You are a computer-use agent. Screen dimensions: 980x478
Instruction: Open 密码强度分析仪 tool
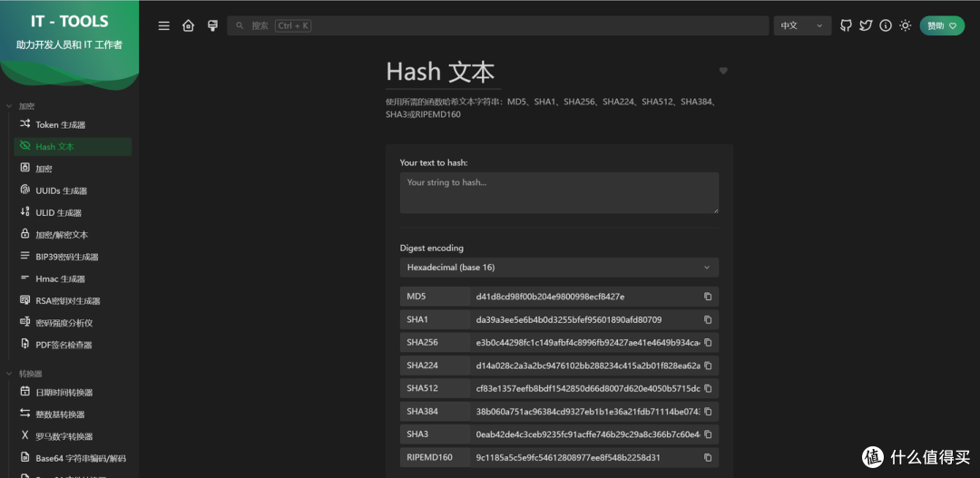(x=73, y=323)
